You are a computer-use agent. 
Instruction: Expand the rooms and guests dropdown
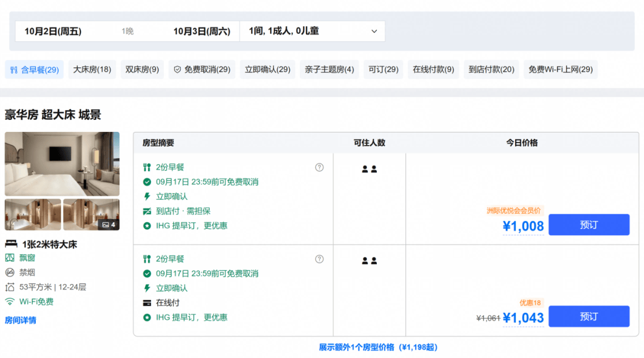pos(312,31)
